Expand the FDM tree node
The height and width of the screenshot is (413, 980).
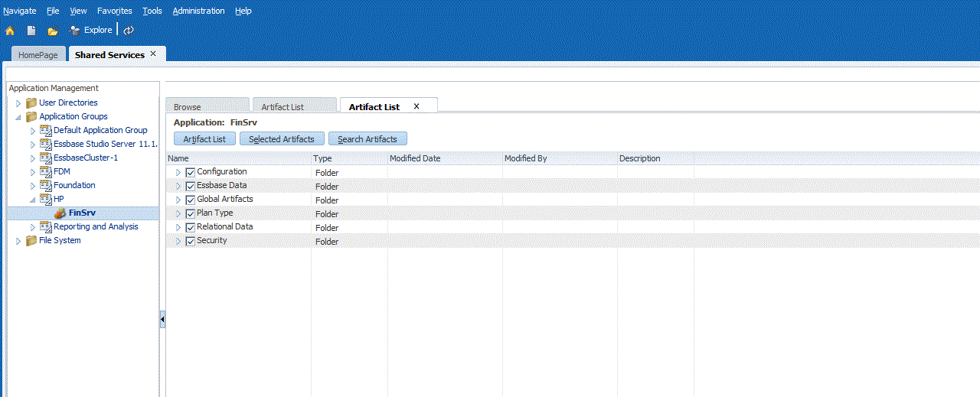[32, 172]
